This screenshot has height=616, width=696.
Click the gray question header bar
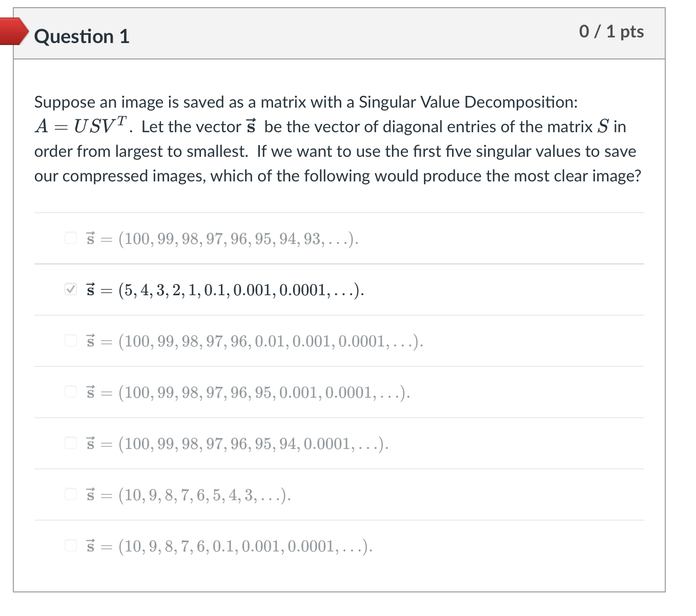338,32
